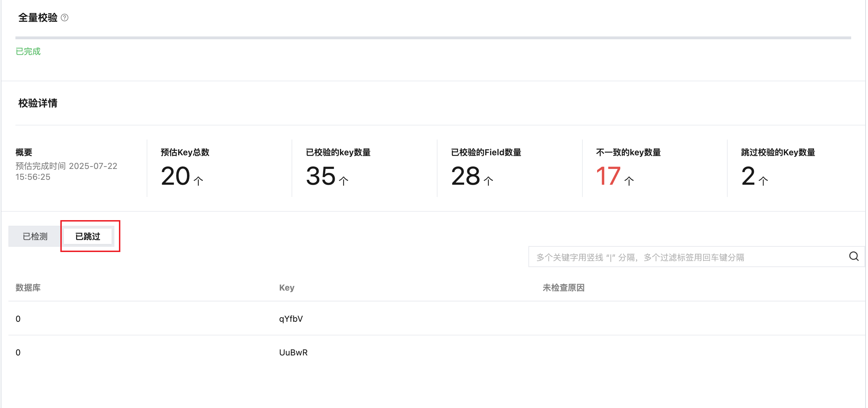Click the 数据库 column header
Image resolution: width=868 pixels, height=408 pixels.
pos(28,288)
